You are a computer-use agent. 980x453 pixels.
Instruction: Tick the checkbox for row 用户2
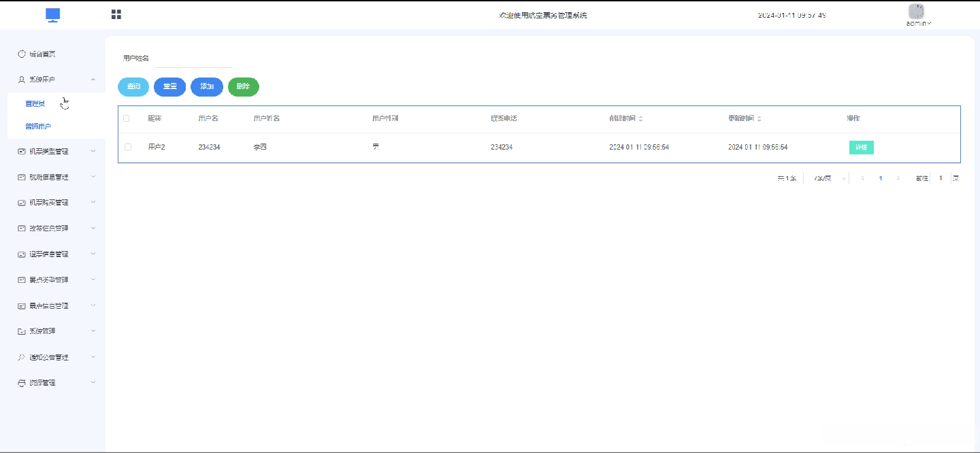click(128, 147)
